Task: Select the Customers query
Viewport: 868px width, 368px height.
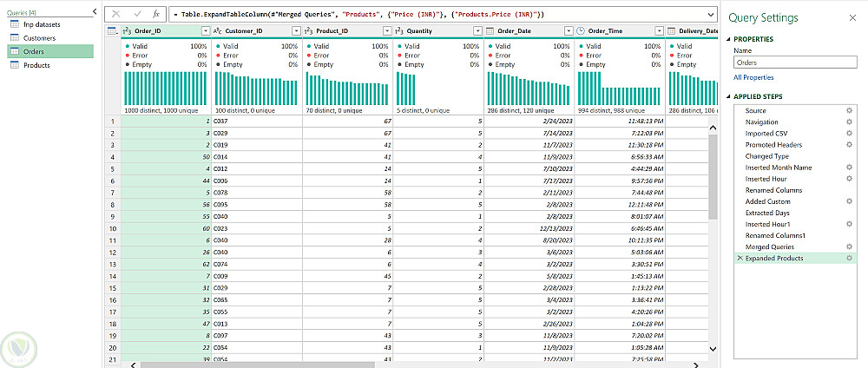Action: pos(39,38)
